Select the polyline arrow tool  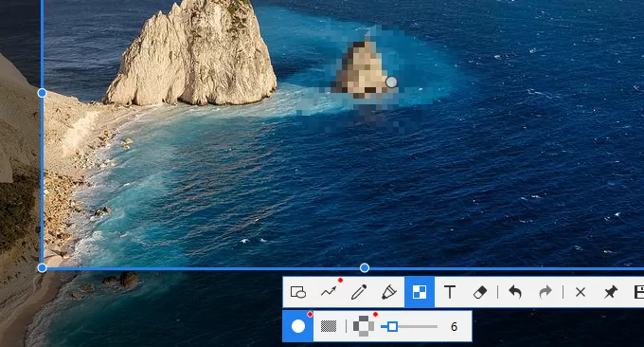(329, 292)
